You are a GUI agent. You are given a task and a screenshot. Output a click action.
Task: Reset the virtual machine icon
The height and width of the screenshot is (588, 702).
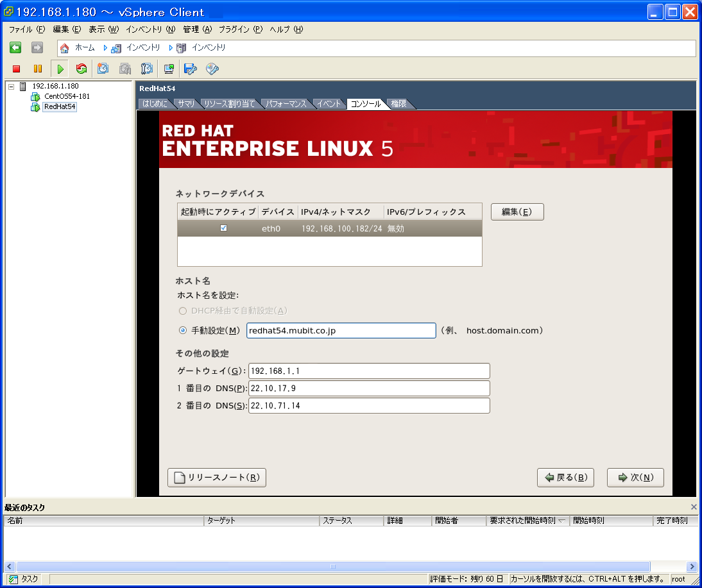click(81, 69)
